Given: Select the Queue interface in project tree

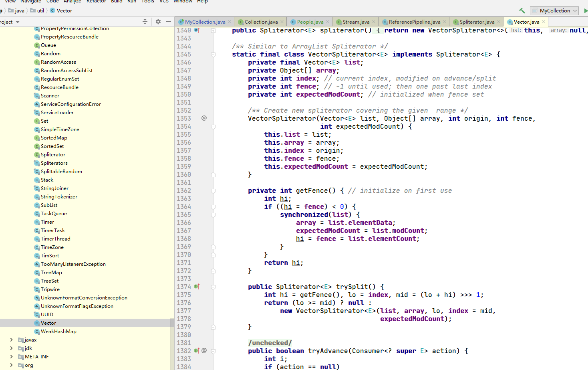Looking at the screenshot, I should (x=48, y=45).
